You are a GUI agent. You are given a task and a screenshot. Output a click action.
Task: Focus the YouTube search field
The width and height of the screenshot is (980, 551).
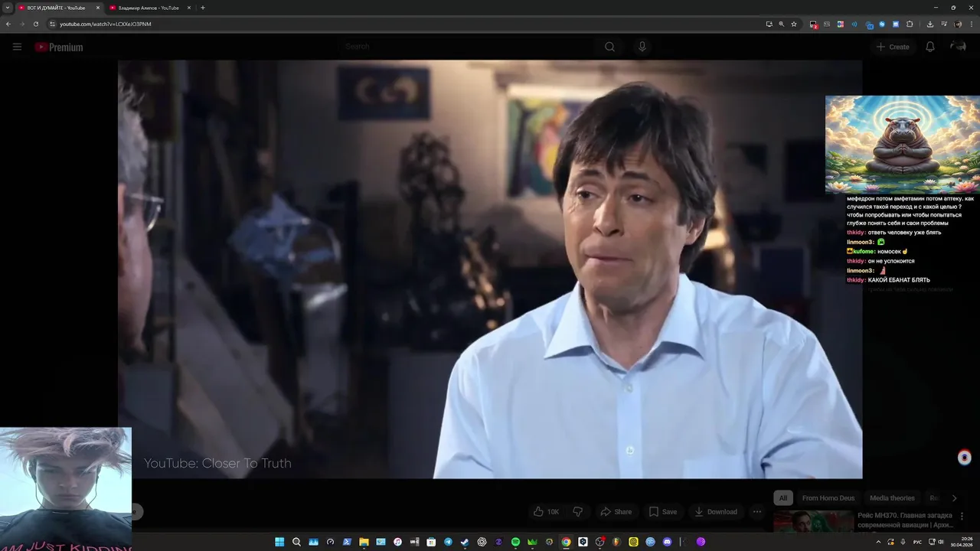point(467,47)
